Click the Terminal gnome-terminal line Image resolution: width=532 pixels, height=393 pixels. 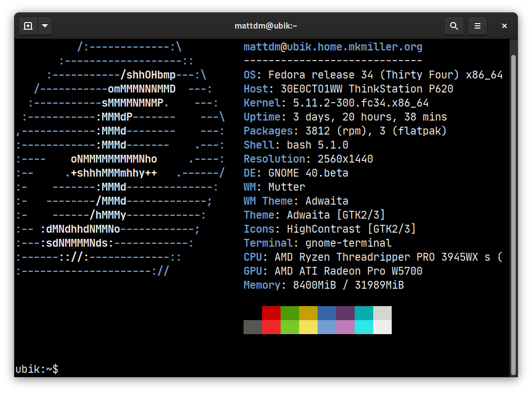point(317,243)
